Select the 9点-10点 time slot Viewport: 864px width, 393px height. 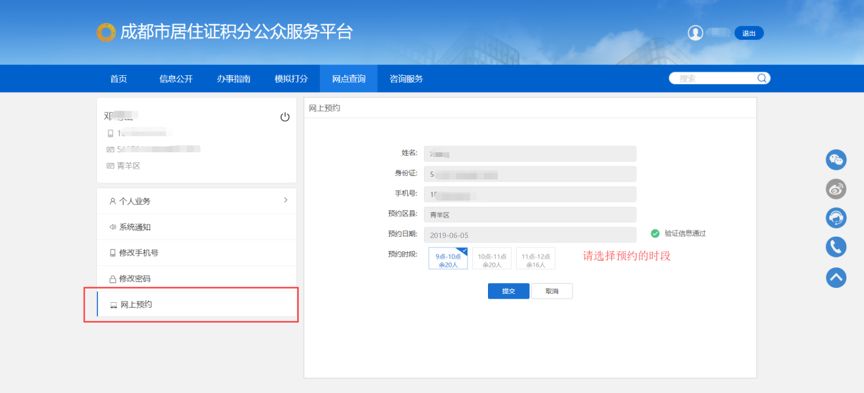coord(448,259)
